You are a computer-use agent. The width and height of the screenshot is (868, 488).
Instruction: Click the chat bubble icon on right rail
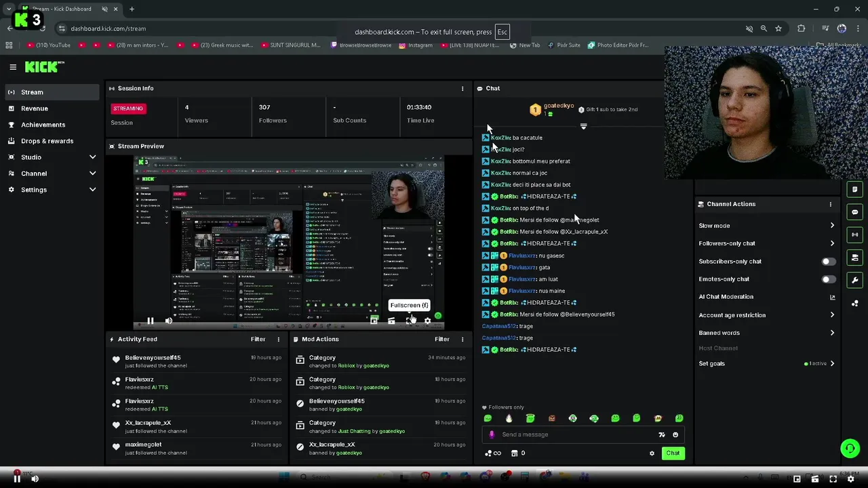855,212
